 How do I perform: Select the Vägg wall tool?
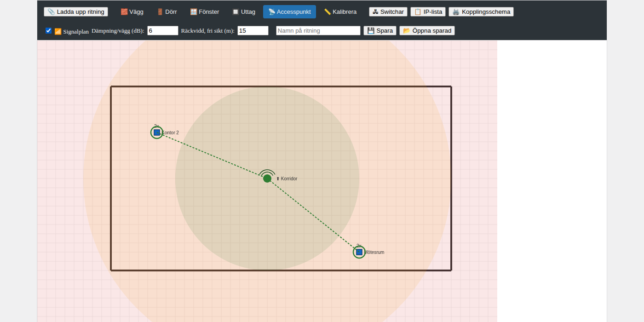[x=132, y=12]
